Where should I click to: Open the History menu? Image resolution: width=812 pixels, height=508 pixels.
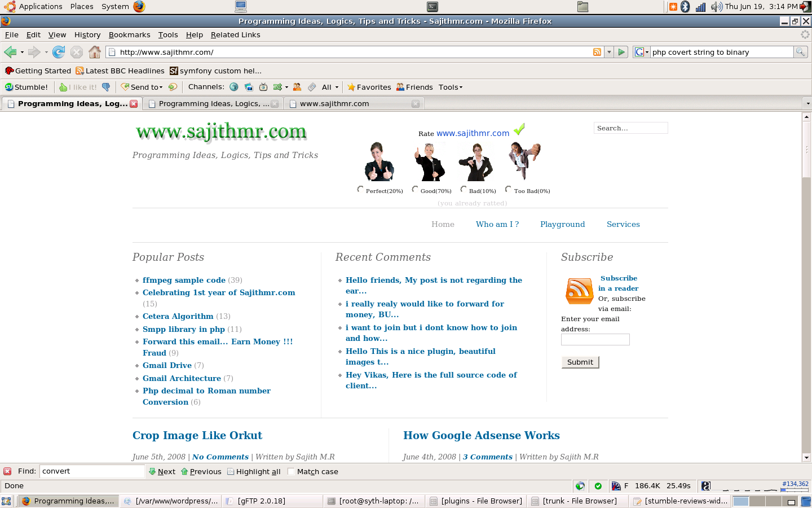tap(87, 35)
